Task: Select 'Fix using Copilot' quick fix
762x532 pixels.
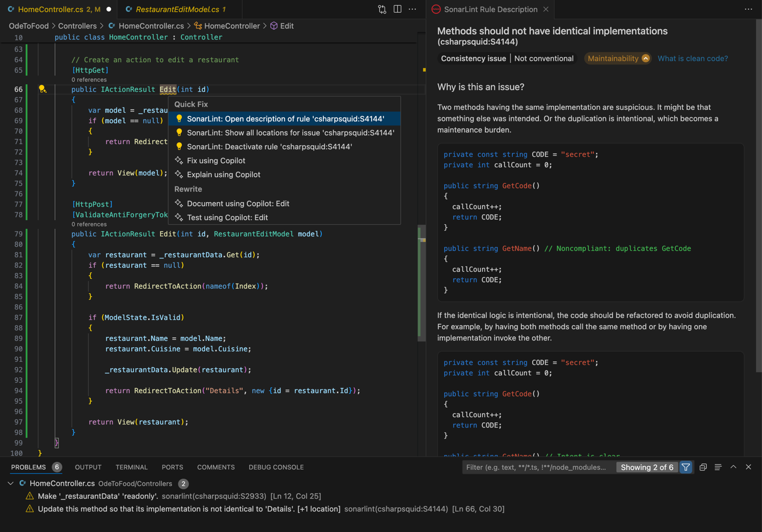Action: pyautogui.click(x=215, y=161)
